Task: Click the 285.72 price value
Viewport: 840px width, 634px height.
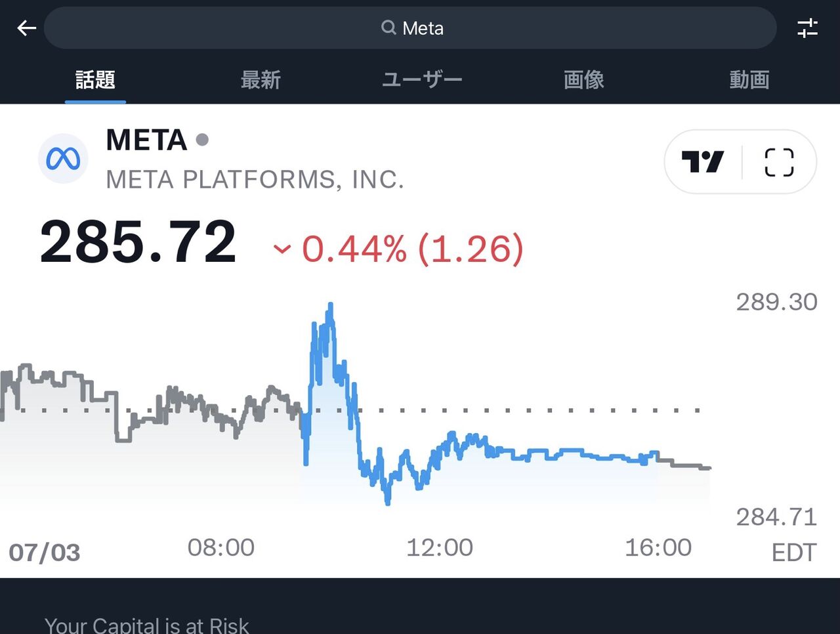Action: (138, 242)
